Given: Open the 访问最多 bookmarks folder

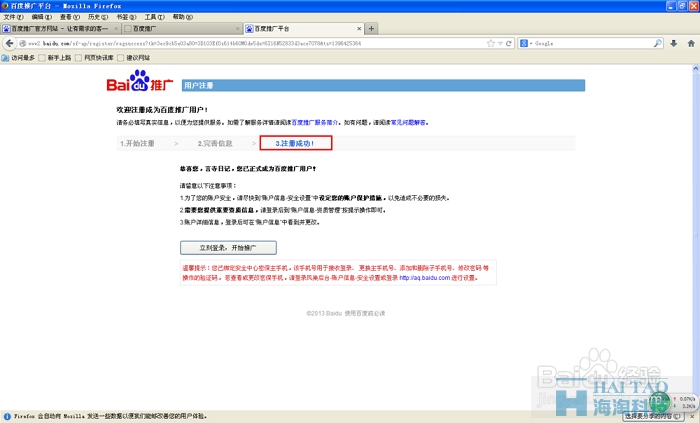Looking at the screenshot, I should [22, 58].
